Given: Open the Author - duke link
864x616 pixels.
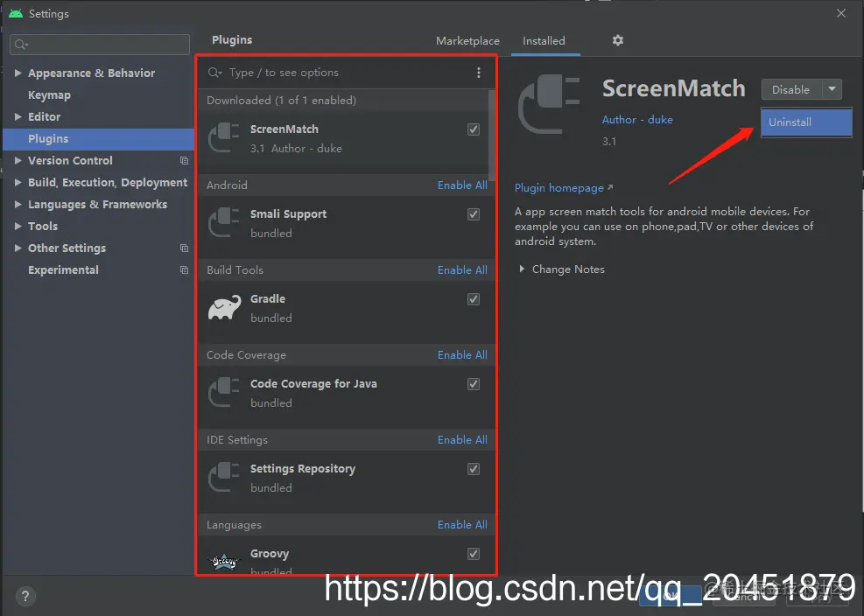Looking at the screenshot, I should coord(637,120).
